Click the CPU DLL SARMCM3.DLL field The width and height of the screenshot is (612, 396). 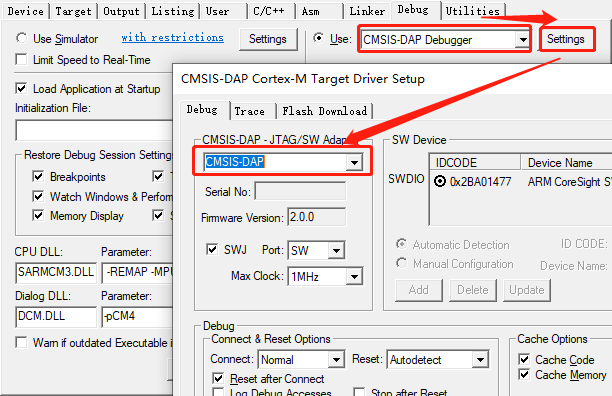(x=56, y=272)
